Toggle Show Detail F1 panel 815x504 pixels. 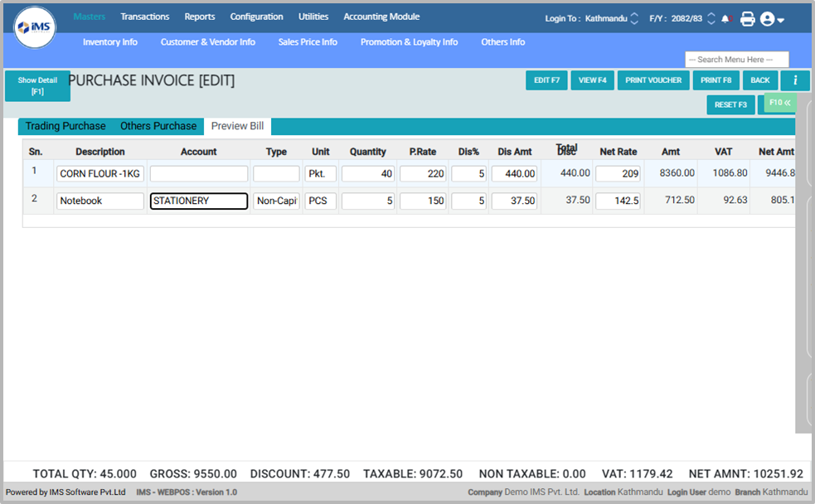pyautogui.click(x=37, y=85)
